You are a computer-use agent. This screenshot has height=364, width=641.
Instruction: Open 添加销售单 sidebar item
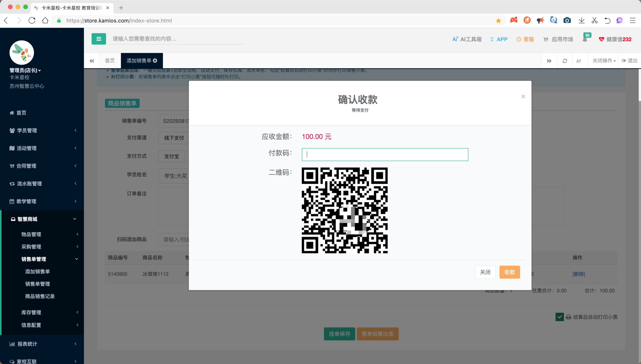tap(37, 271)
